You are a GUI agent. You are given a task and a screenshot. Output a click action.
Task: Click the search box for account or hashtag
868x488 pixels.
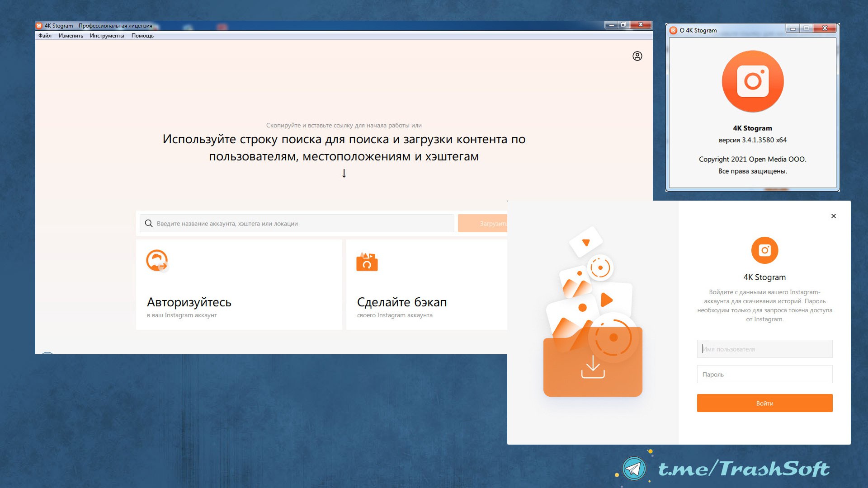[297, 223]
